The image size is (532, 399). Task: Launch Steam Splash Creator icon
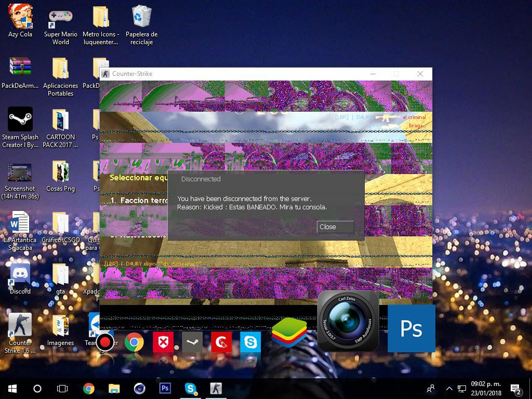coord(20,128)
